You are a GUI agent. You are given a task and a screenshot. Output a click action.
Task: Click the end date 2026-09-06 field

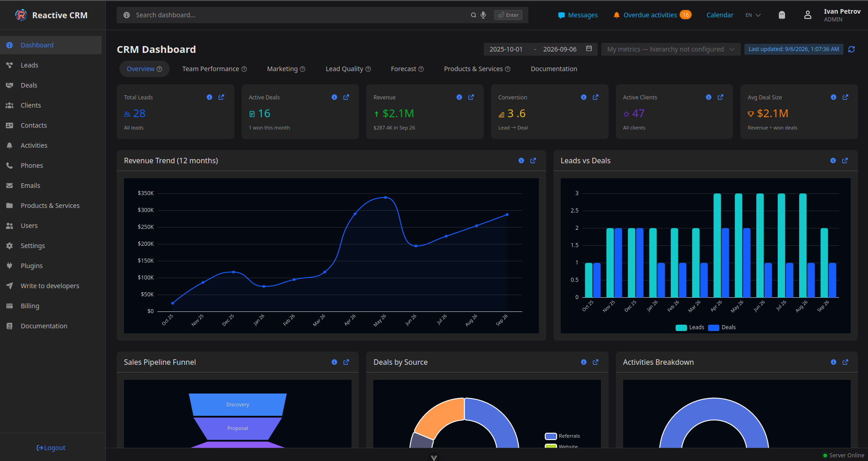click(560, 49)
